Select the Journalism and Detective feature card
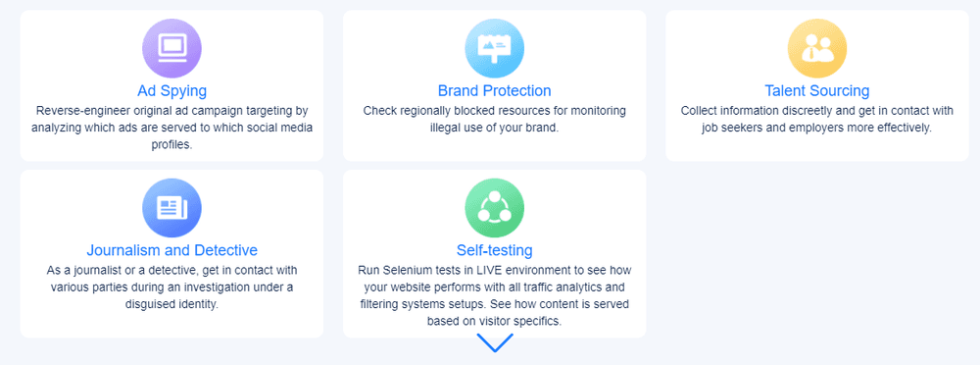 [171, 253]
